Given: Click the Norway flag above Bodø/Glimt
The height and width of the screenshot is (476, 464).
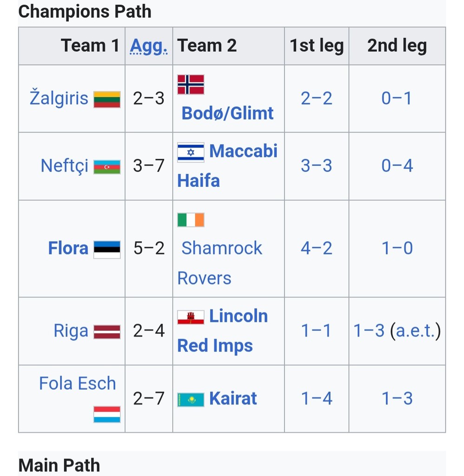Looking at the screenshot, I should 191,85.
